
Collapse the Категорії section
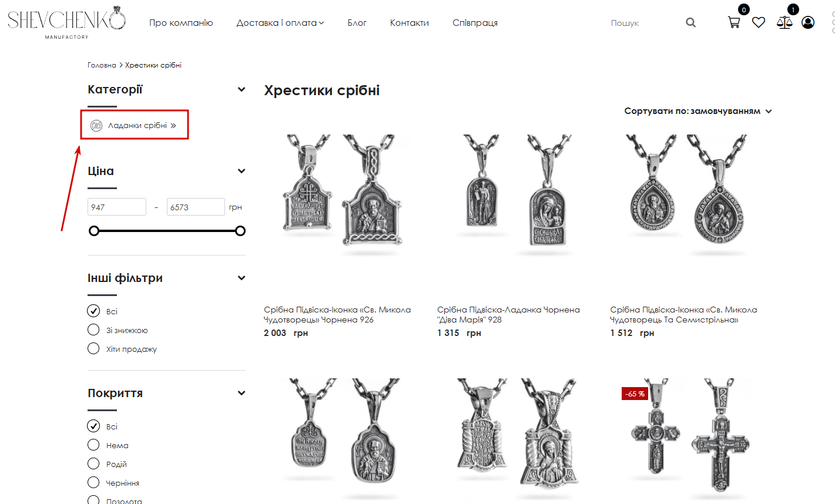(241, 89)
